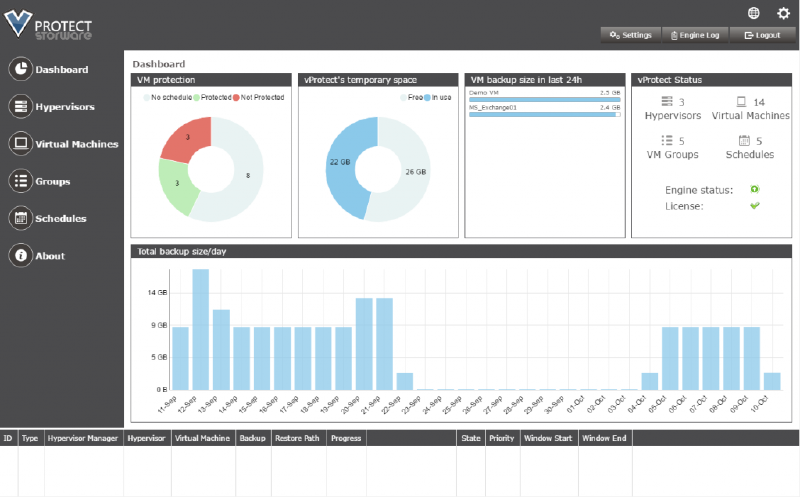Click the Groups list icon
The image size is (800, 497).
point(20,181)
